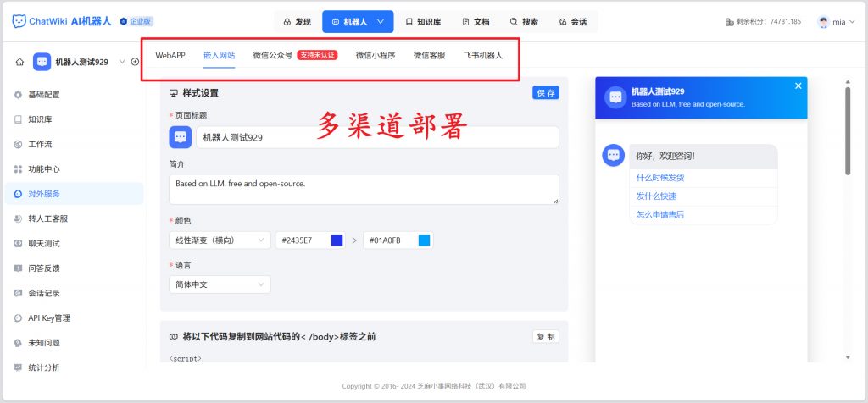Viewport: 868px width, 403px height.
Task: Expand the 机器人测试929 robot switcher chevron
Action: (122, 62)
